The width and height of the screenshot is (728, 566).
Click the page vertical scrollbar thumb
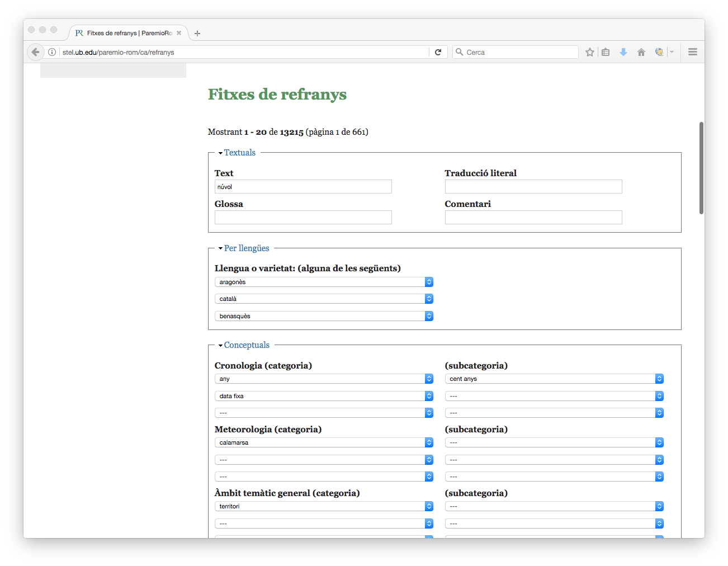701,168
